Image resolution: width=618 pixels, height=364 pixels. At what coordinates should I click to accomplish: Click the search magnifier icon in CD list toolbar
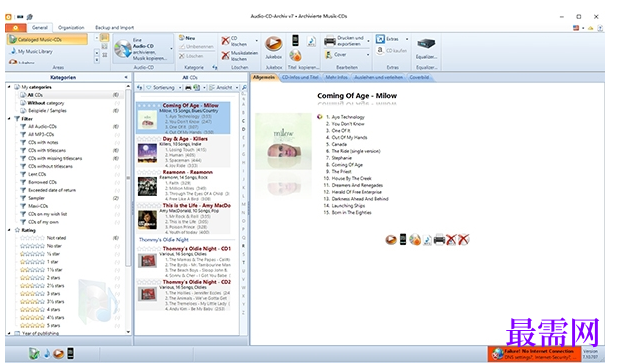point(244,87)
